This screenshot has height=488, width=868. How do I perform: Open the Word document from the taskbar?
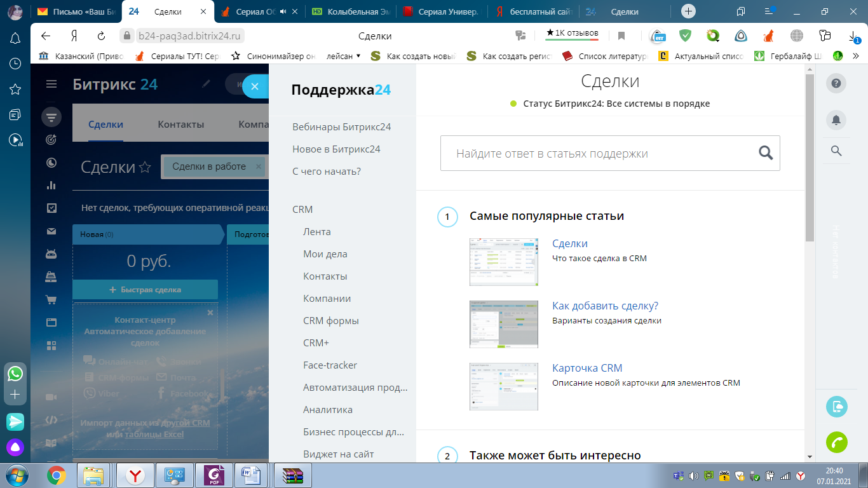(x=251, y=475)
